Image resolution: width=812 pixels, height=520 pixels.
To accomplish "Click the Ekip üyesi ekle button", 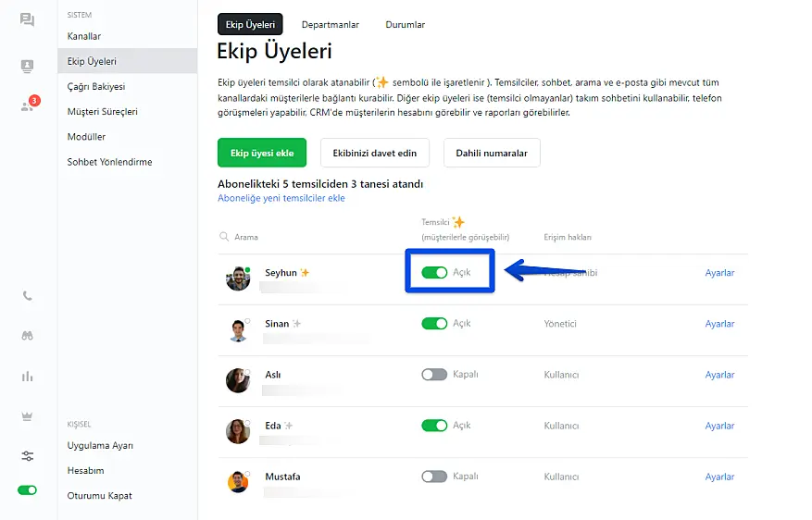I will (262, 153).
